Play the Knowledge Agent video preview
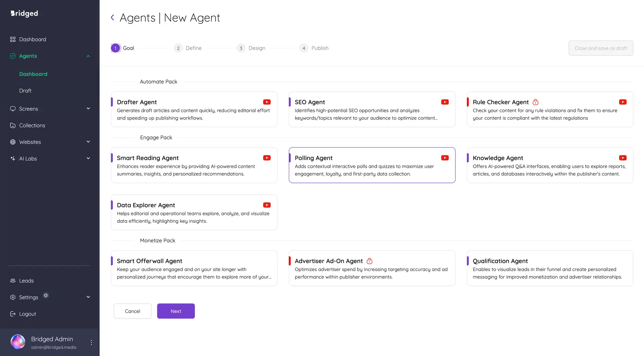The width and height of the screenshot is (644, 356). click(623, 158)
